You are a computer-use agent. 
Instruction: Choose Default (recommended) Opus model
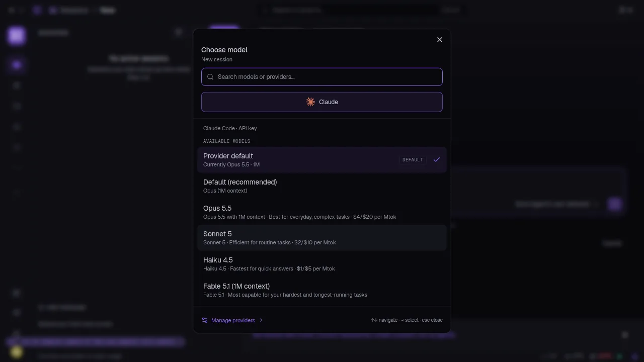pos(322,186)
